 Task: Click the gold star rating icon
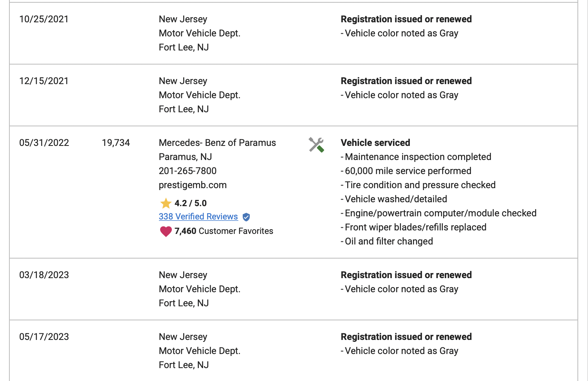166,203
